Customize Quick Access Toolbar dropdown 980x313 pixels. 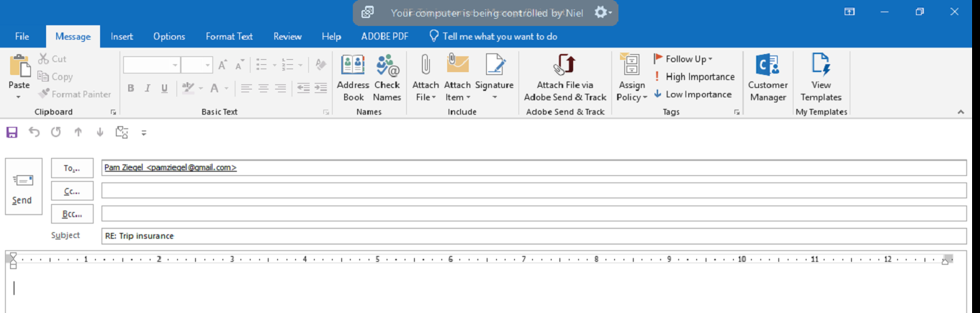(x=144, y=133)
